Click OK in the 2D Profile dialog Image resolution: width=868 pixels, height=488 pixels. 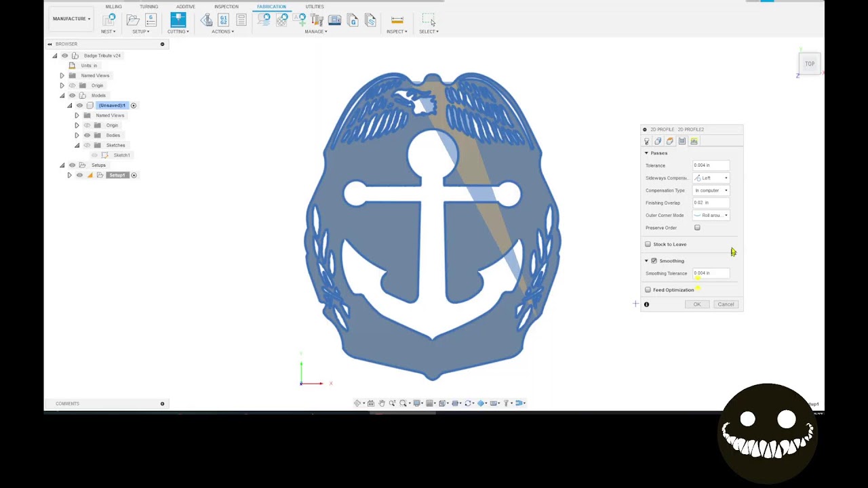click(x=697, y=304)
